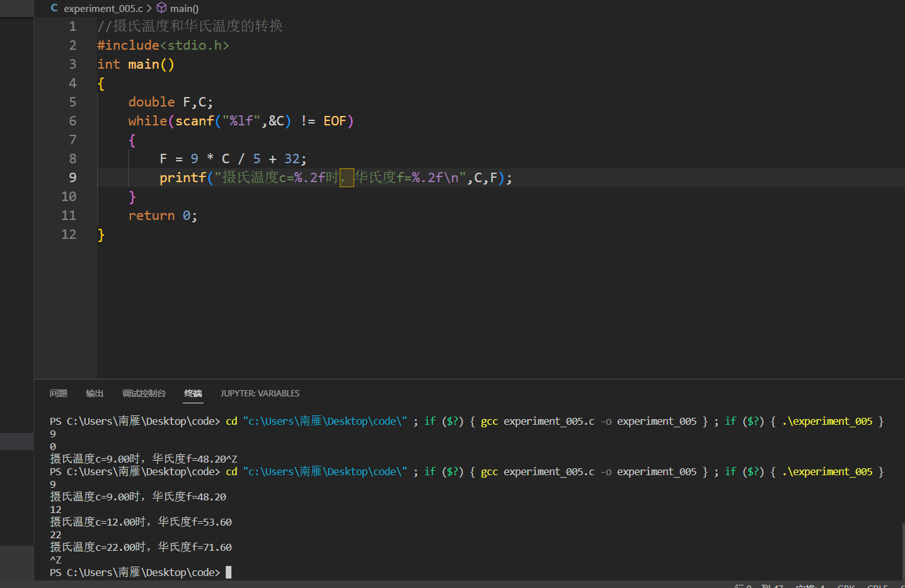Click the int main() declaration line
The width and height of the screenshot is (905, 588).
(136, 64)
